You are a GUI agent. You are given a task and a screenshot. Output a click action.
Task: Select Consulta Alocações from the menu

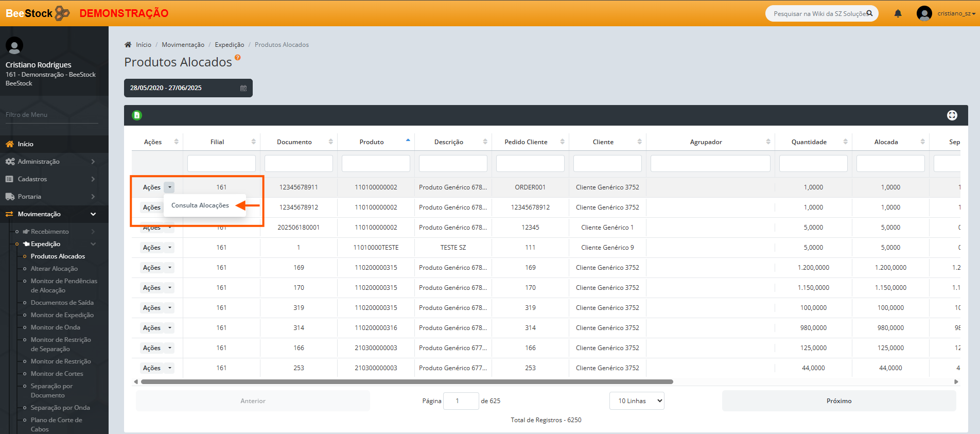(x=200, y=205)
